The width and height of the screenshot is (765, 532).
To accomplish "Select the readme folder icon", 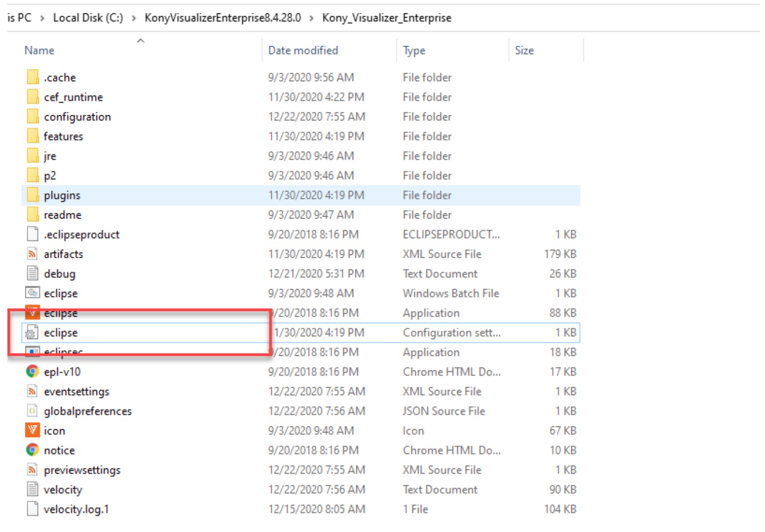I will pos(32,214).
